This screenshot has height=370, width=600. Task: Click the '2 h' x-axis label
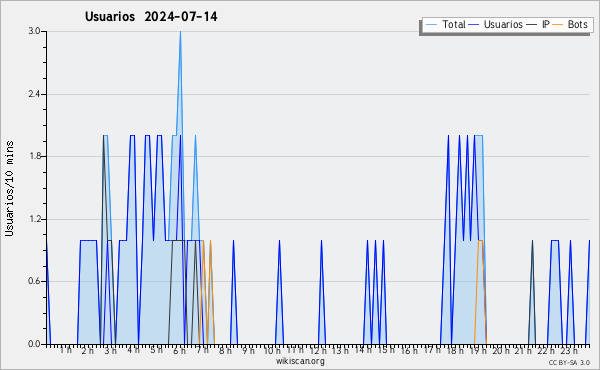(x=87, y=350)
